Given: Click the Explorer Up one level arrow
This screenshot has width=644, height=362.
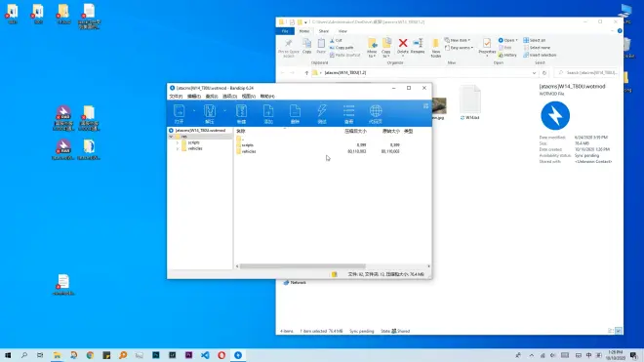Looking at the screenshot, I should 306,73.
